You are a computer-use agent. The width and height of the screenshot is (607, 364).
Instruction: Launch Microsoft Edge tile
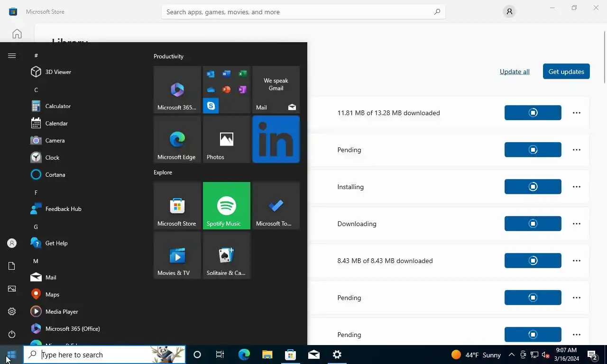click(177, 139)
